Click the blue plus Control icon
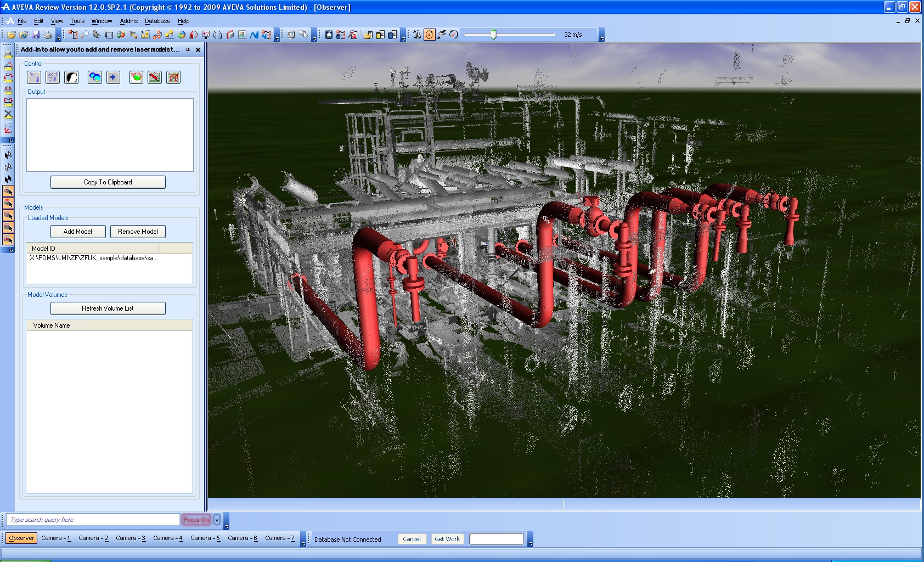Screen dimensions: 924x562 coord(113,77)
